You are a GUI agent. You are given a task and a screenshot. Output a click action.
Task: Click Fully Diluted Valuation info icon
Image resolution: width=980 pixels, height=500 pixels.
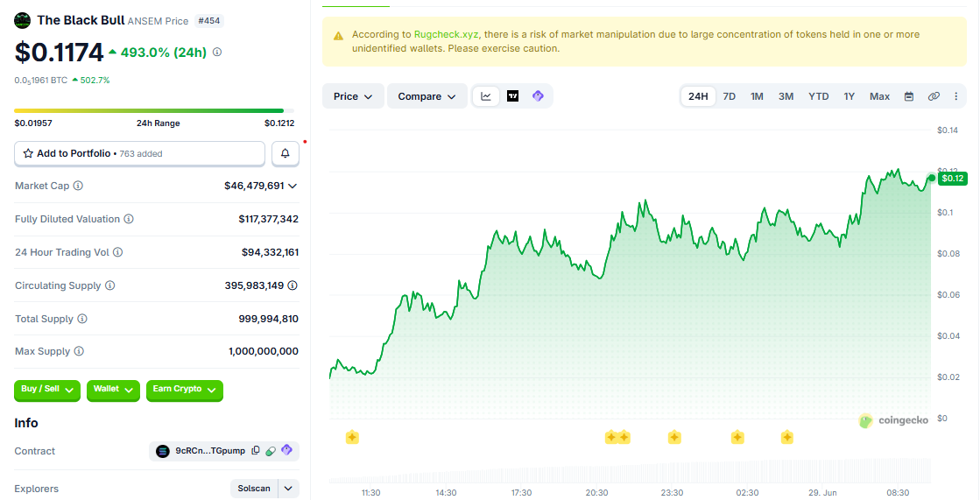tap(128, 219)
